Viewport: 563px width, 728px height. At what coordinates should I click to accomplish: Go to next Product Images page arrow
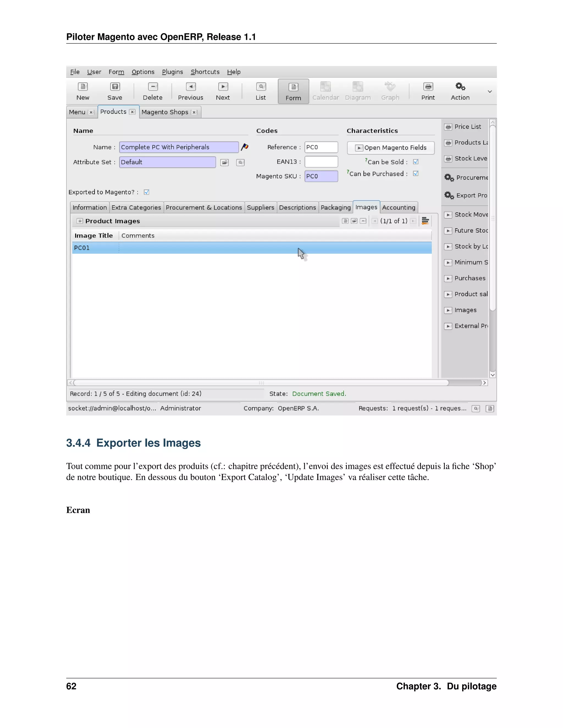click(x=413, y=221)
